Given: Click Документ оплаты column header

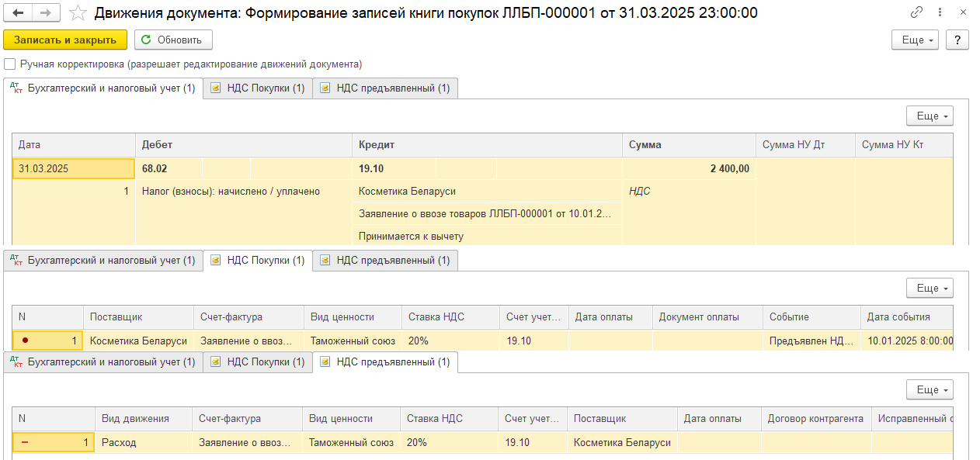Looking at the screenshot, I should [x=707, y=316].
